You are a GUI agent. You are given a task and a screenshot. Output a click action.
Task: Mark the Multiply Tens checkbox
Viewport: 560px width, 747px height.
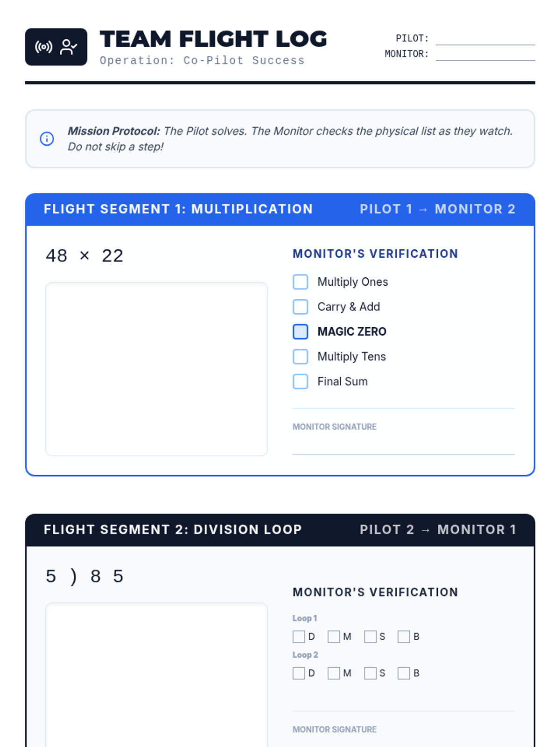click(301, 357)
